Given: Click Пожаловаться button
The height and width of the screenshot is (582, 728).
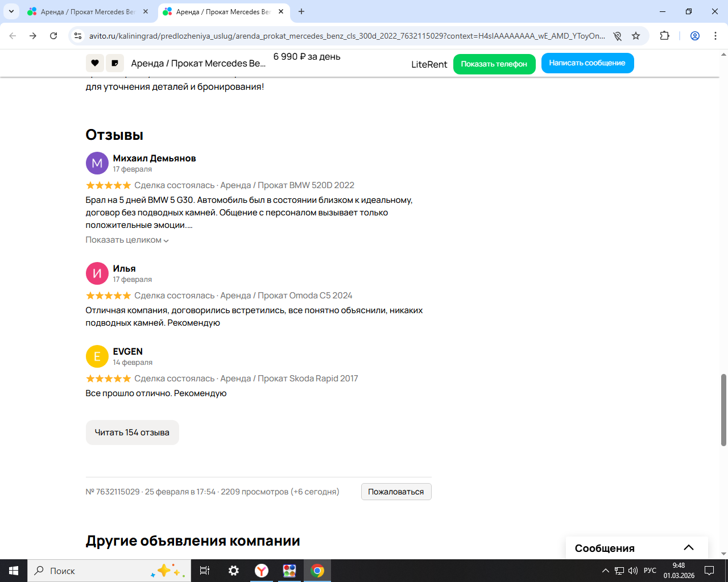Looking at the screenshot, I should [396, 492].
